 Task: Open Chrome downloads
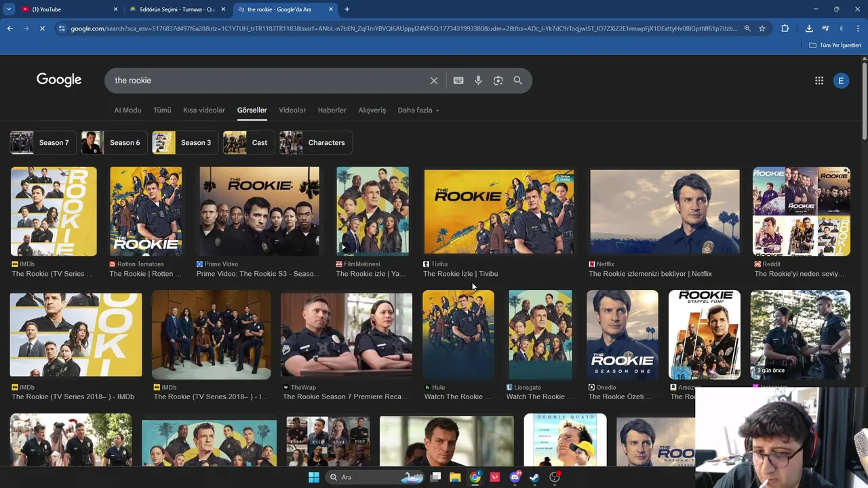tap(809, 28)
